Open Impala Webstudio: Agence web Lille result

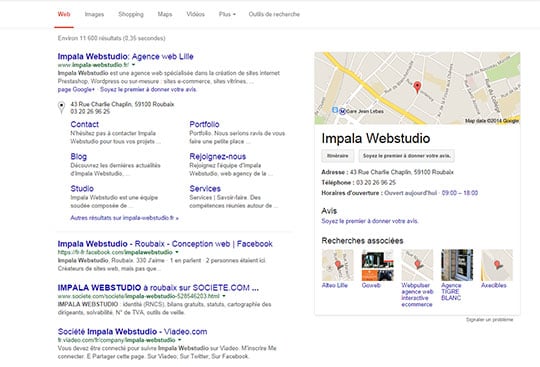(125, 56)
